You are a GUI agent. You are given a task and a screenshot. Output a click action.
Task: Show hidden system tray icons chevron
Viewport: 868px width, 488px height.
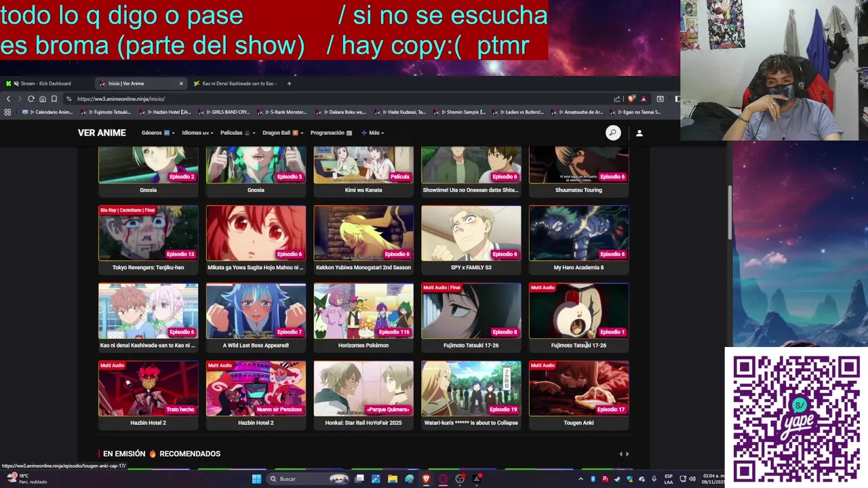pos(581,479)
